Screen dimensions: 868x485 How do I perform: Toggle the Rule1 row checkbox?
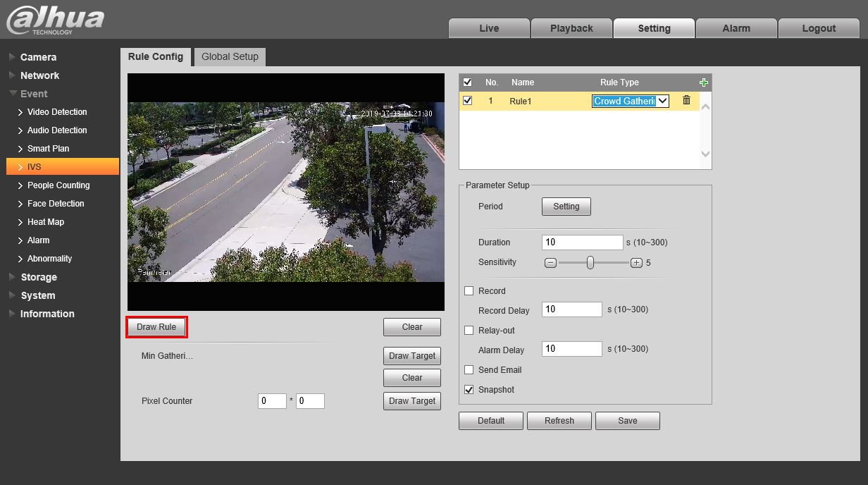click(467, 101)
